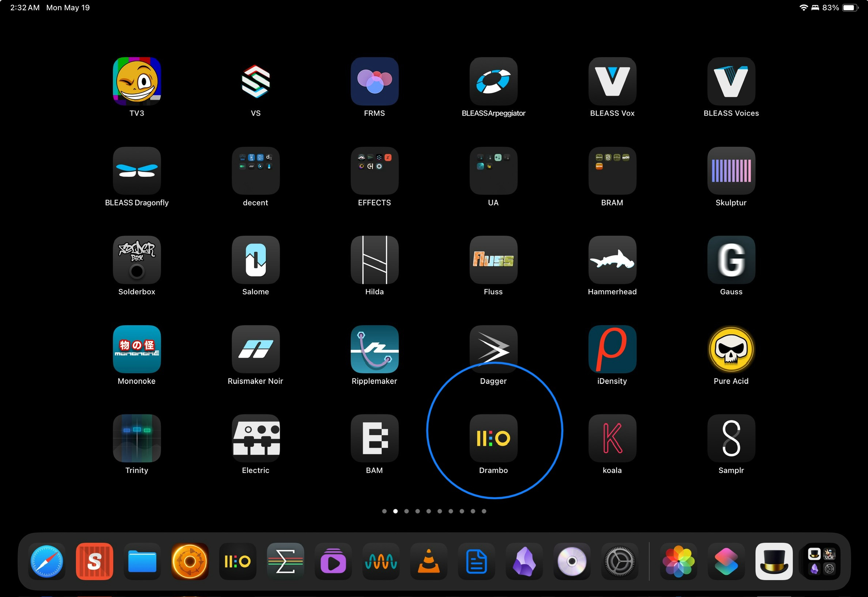Open Safari from the dock
Viewport: 868px width, 597px height.
[47, 561]
